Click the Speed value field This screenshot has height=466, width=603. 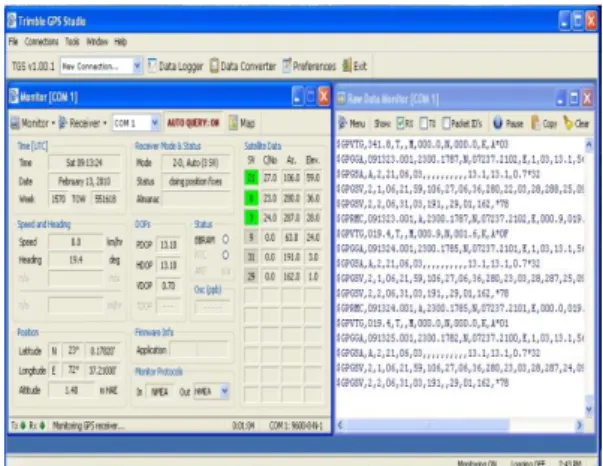[x=76, y=242]
